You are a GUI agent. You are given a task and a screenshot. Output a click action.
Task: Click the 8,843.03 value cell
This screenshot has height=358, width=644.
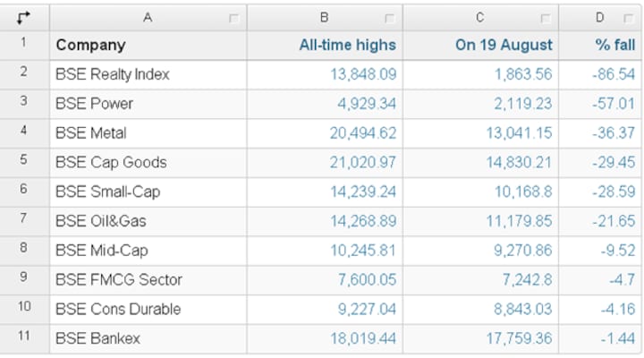pos(480,310)
